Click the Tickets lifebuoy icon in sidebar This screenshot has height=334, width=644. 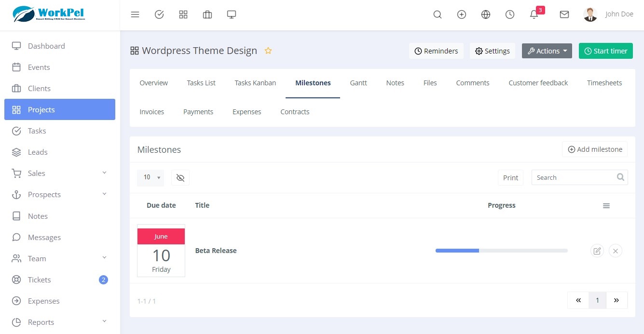[16, 280]
